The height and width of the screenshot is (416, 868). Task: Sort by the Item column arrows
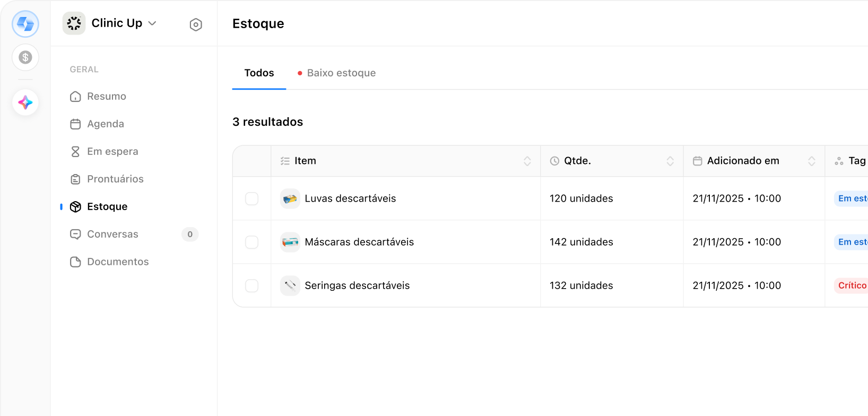pos(527,161)
